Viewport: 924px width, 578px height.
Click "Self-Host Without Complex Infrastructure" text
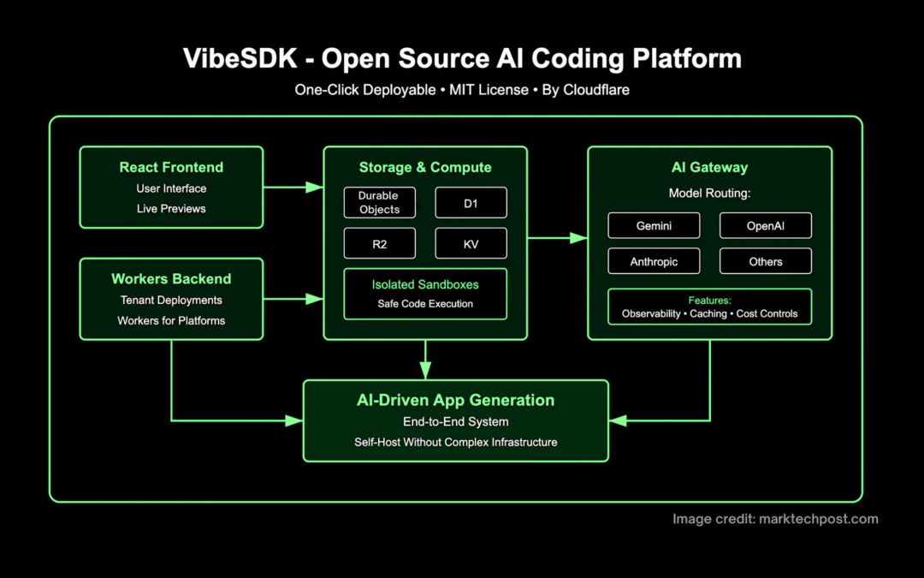[455, 442]
